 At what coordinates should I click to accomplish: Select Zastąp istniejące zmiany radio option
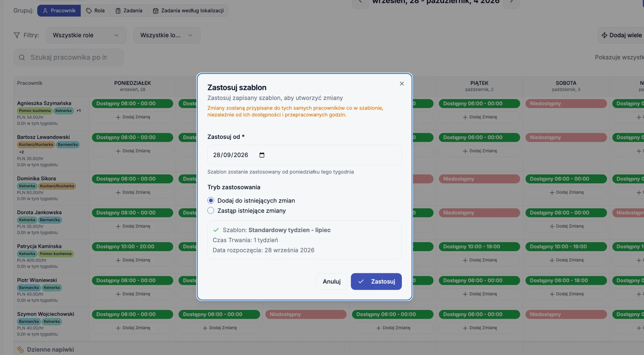[211, 210]
